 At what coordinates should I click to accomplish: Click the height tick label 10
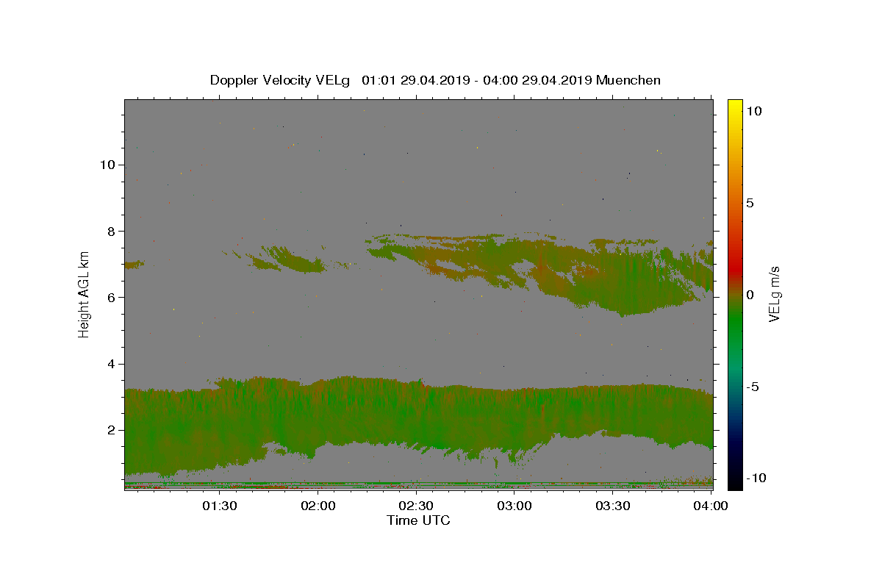pos(107,165)
